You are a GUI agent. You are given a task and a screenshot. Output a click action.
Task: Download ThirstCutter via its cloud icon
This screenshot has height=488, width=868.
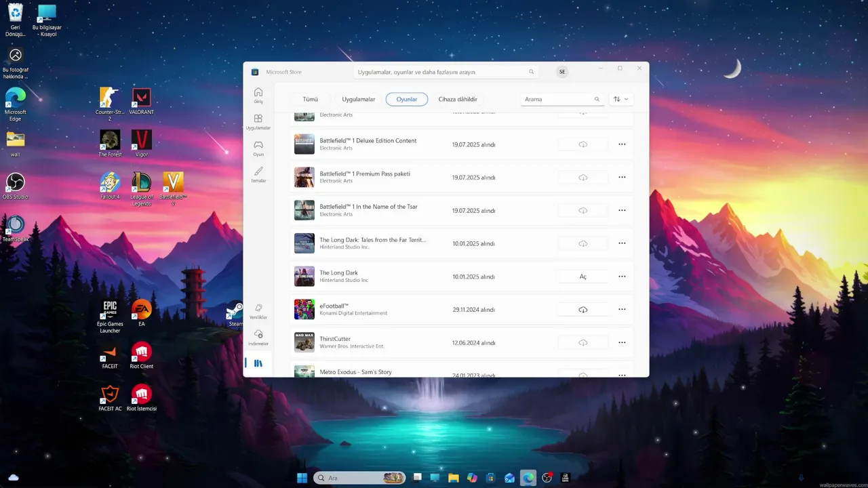[583, 342]
